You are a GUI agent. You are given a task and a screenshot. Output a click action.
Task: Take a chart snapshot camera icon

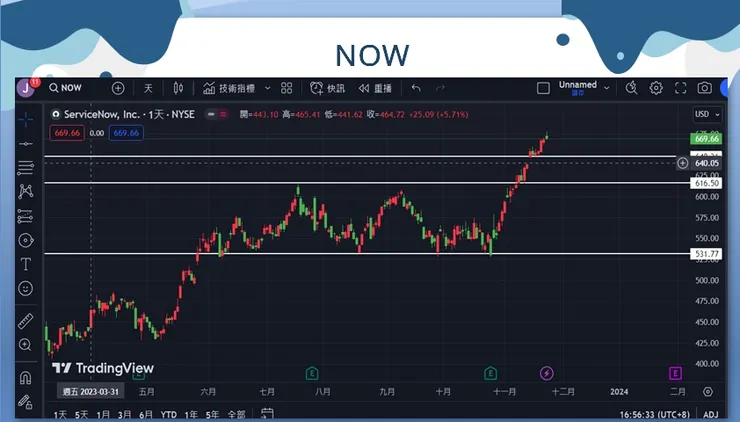[705, 88]
